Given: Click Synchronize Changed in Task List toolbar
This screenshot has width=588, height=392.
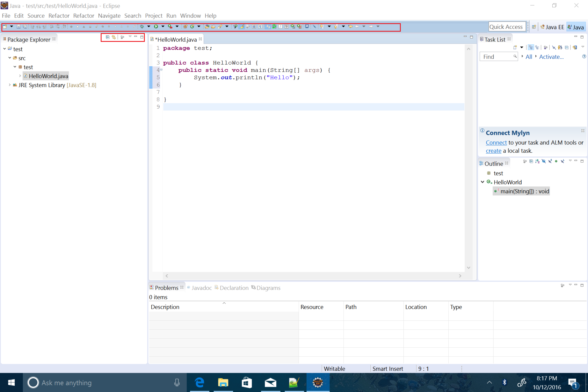Looking at the screenshot, I should 575,48.
